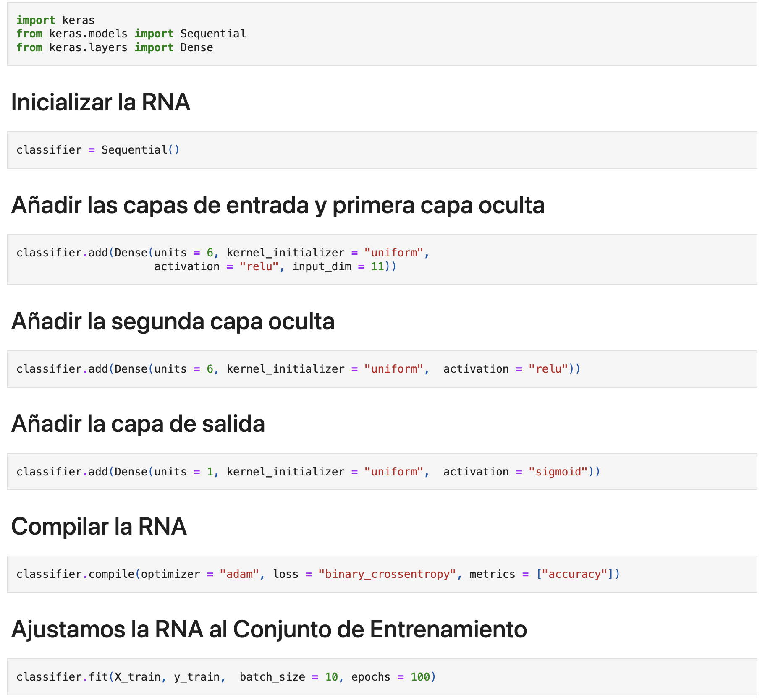Select heading 'Añadir las capas de entrada y primera capa oculta'
Image resolution: width=765 pixels, height=700 pixels.
tap(278, 205)
